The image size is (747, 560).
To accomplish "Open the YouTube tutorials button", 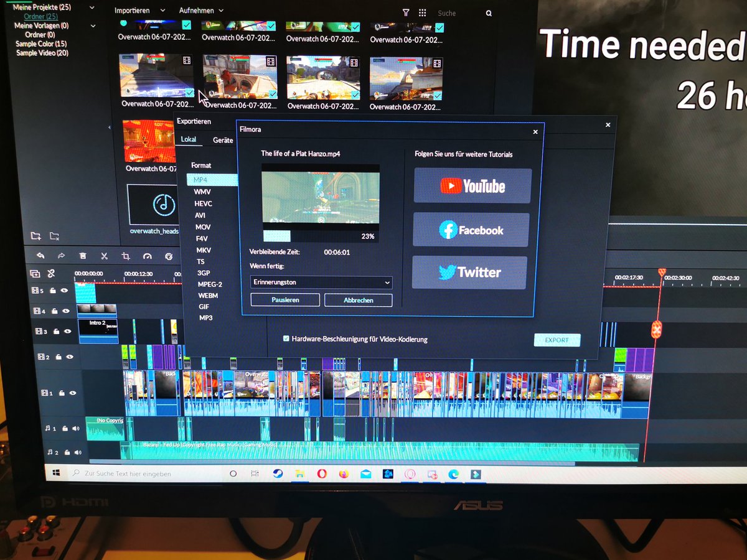I will pos(472,185).
